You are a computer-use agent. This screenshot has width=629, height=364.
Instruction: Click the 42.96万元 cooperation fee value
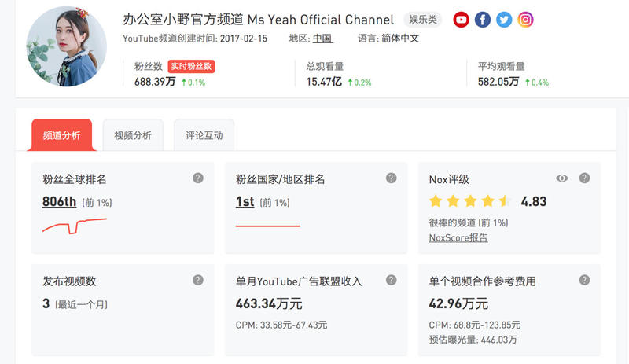pos(458,303)
